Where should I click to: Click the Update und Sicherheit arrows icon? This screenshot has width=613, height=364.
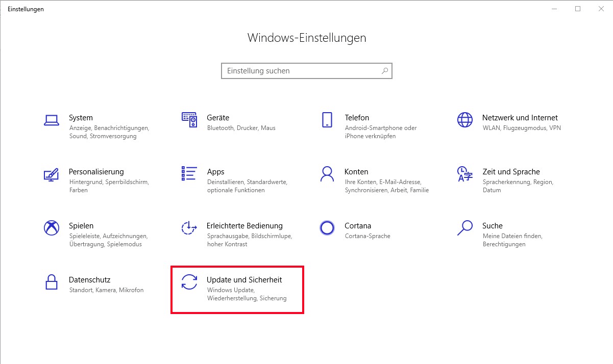point(189,282)
